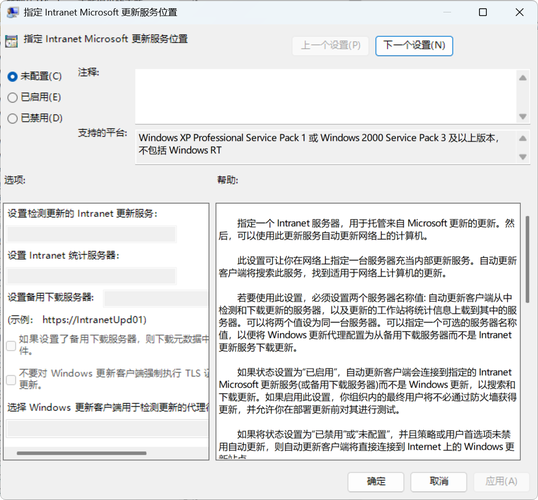Screen dimensions: 538x500
Task: Click the 上一个设置(P) button
Action: (330, 46)
